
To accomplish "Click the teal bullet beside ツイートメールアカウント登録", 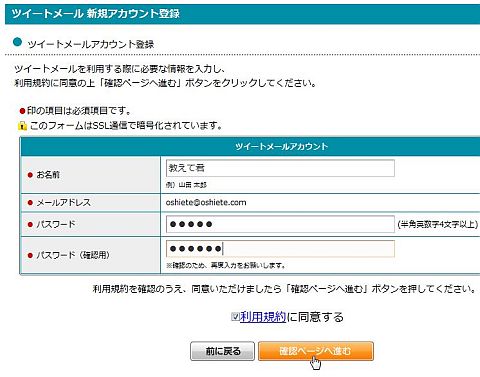I will (x=17, y=42).
